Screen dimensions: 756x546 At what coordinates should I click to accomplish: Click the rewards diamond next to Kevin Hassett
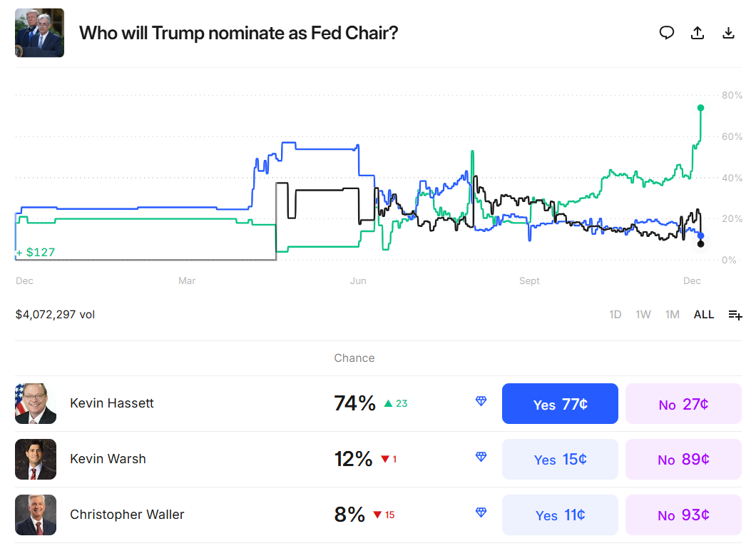pos(481,403)
